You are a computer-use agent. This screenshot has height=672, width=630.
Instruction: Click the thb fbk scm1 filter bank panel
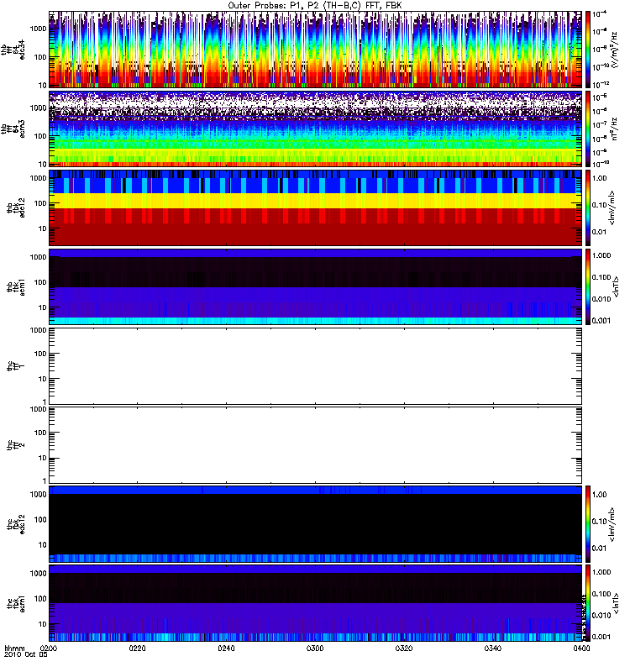click(316, 286)
